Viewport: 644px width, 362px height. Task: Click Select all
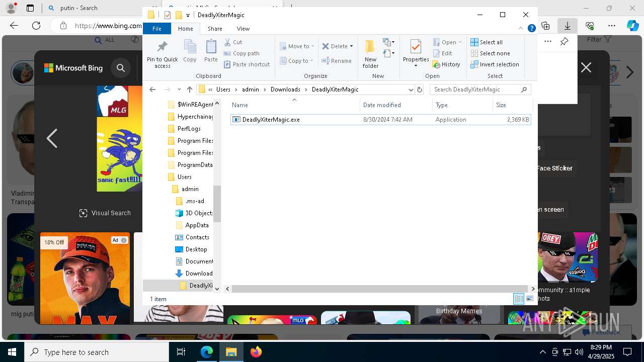pyautogui.click(x=487, y=42)
